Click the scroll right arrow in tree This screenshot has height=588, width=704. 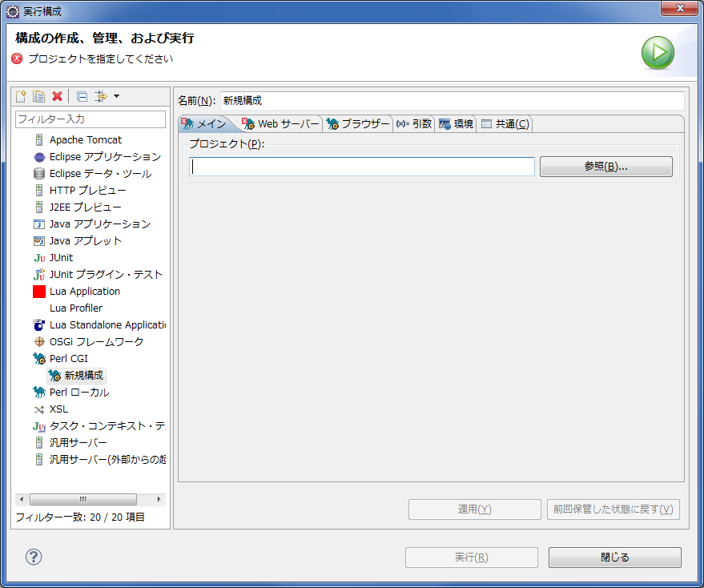[x=159, y=500]
